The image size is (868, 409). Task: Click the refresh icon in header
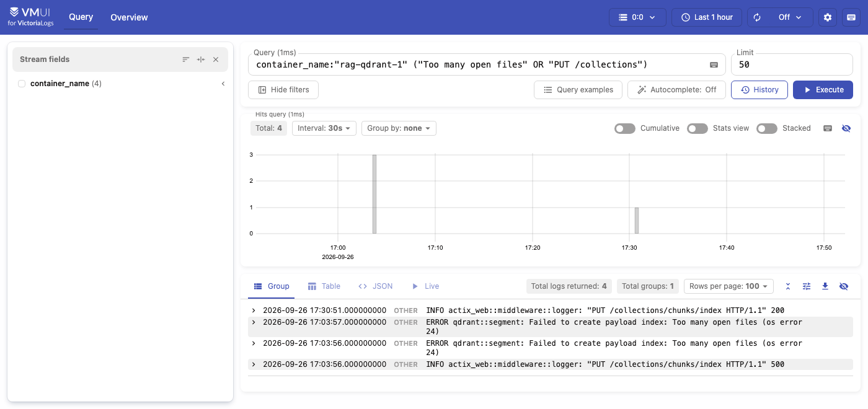click(757, 17)
